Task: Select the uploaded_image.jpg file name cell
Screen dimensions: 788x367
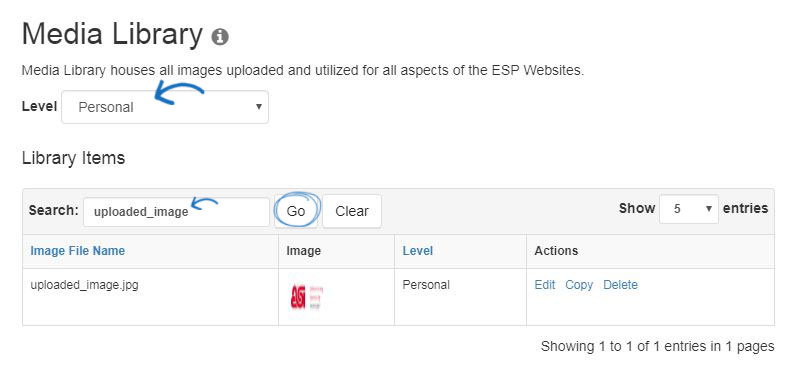Action: [84, 285]
